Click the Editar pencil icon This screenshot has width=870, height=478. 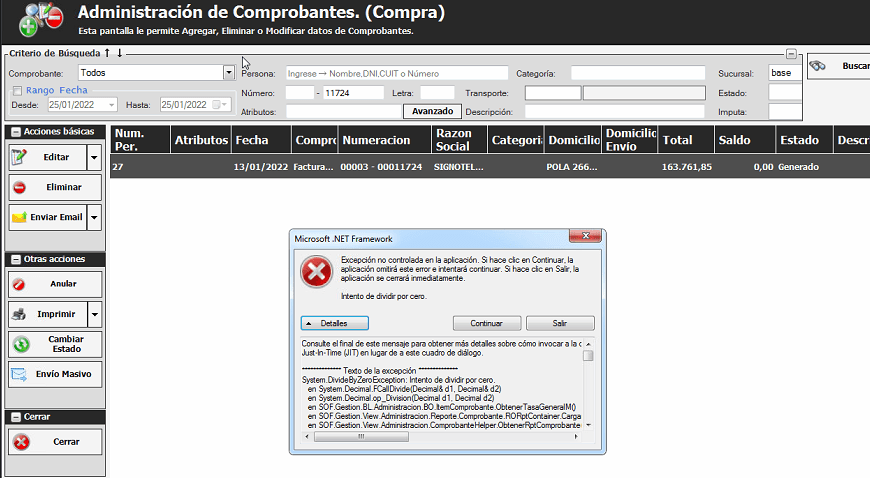click(x=20, y=158)
